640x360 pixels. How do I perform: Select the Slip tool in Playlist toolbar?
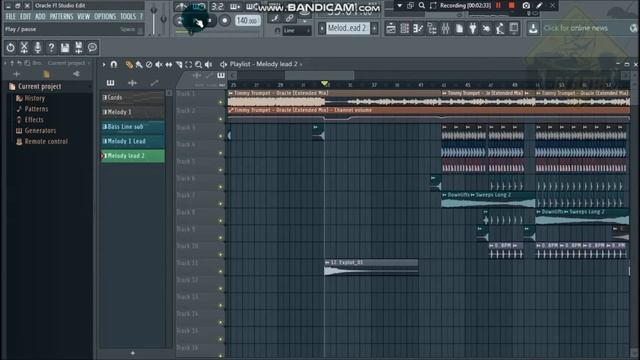(x=169, y=64)
